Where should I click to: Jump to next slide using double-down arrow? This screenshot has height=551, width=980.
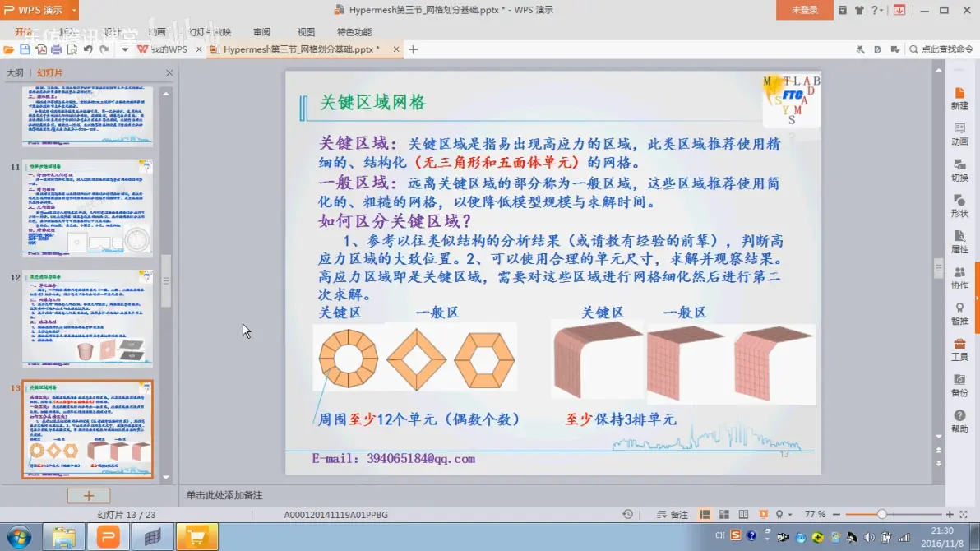[x=939, y=464]
